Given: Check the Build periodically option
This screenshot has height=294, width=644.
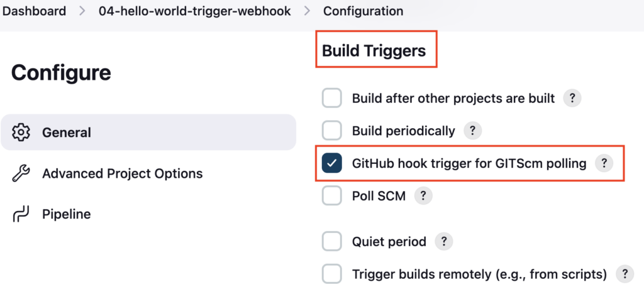Looking at the screenshot, I should (332, 131).
